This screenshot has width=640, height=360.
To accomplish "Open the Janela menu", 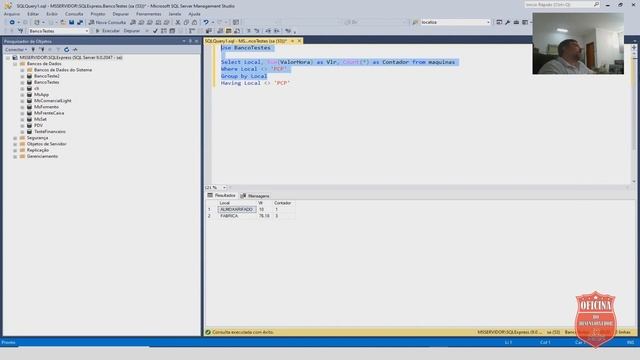I will point(175,14).
